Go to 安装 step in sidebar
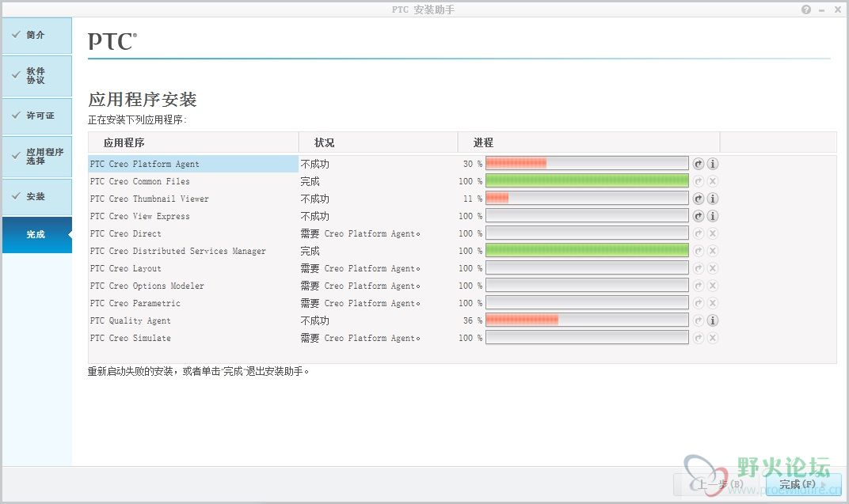Screen dimensions: 849x504 pos(36,196)
